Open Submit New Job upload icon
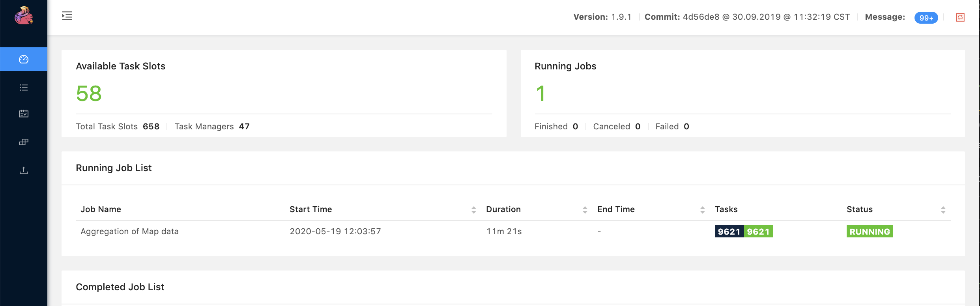Viewport: 980px width, 306px height. [x=24, y=170]
